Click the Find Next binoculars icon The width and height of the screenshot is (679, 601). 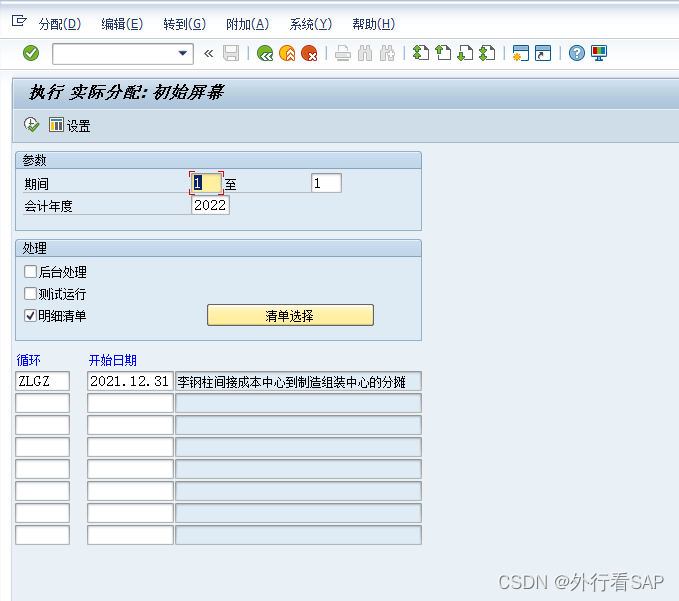pos(387,53)
